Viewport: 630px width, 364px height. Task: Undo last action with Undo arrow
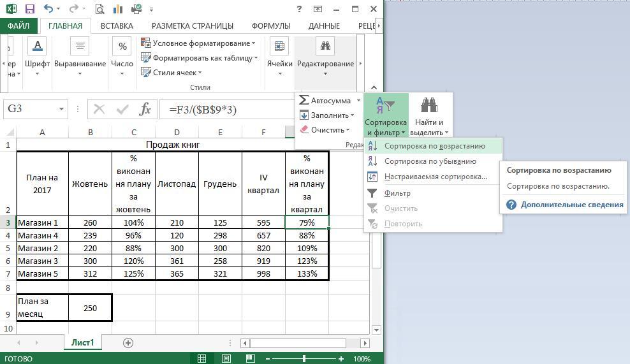click(48, 9)
